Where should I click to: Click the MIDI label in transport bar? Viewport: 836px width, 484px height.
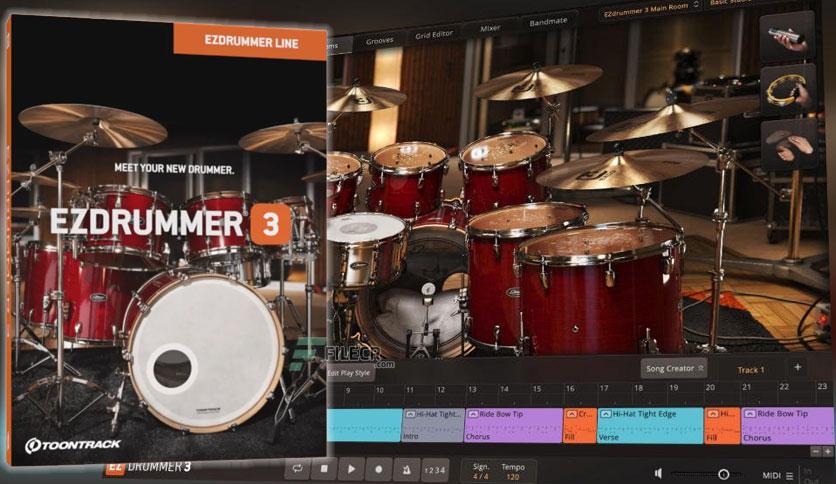coord(771,475)
